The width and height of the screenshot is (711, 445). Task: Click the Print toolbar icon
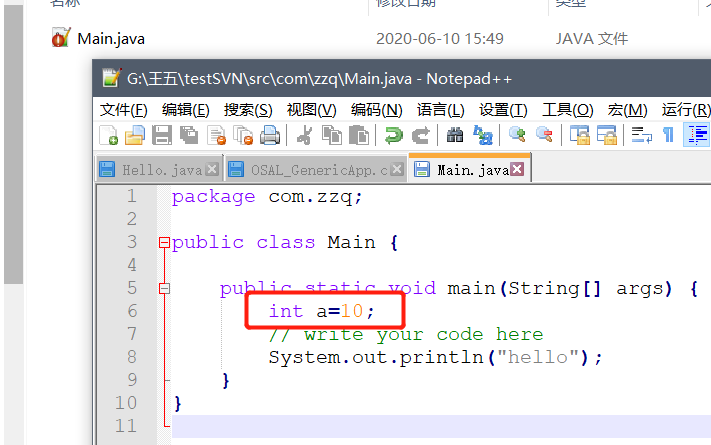point(270,135)
